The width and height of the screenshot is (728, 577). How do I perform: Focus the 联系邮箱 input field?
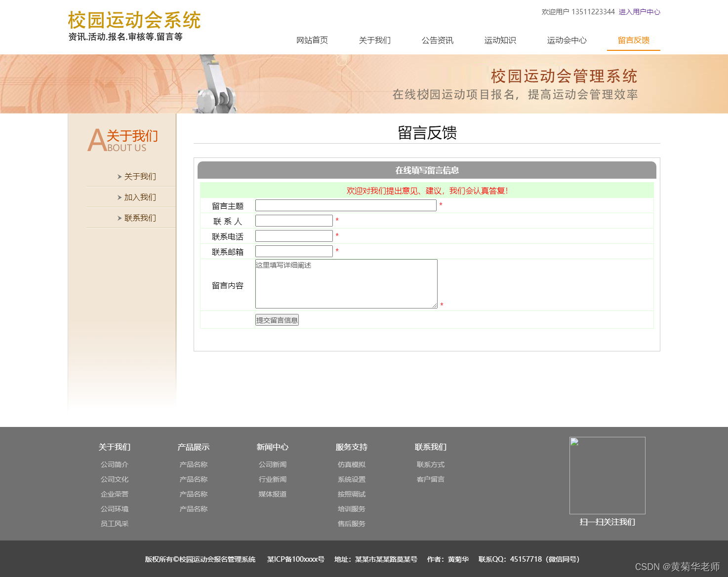coord(294,251)
